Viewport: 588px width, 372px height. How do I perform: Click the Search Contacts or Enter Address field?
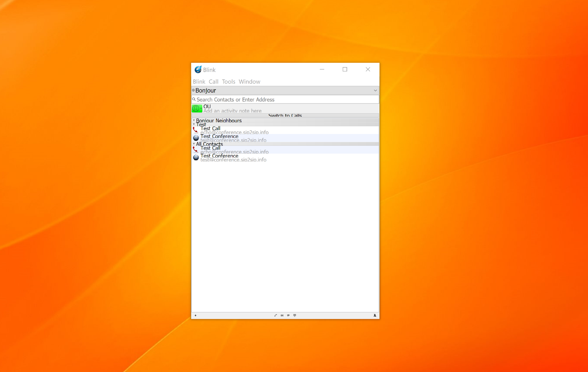click(285, 100)
